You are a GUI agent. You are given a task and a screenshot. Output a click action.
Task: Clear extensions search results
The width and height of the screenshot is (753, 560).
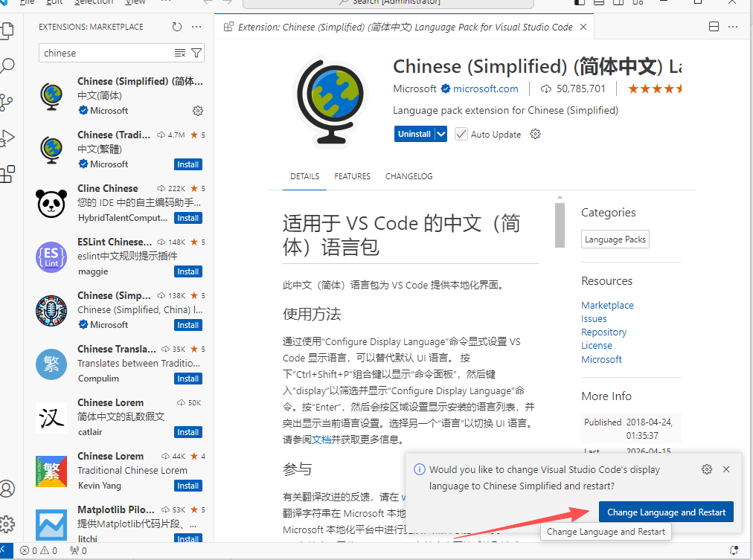click(179, 53)
